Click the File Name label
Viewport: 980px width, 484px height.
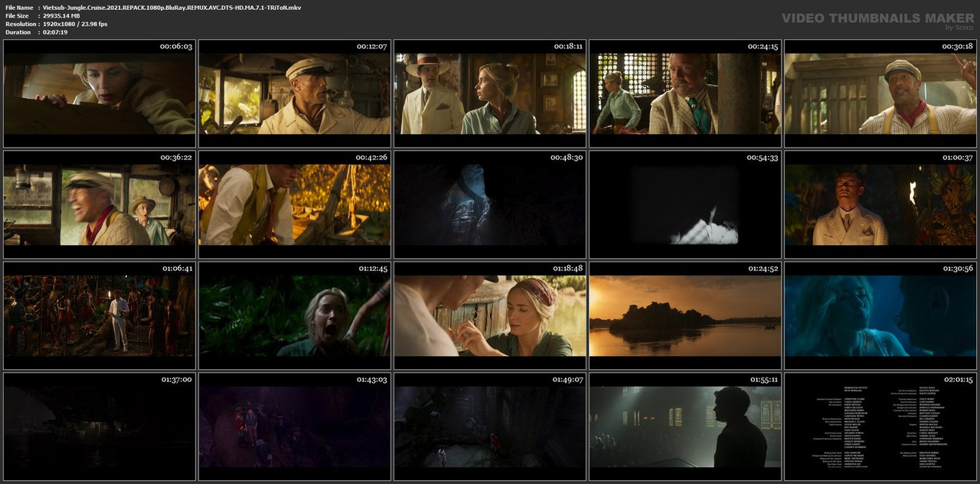tap(19, 7)
